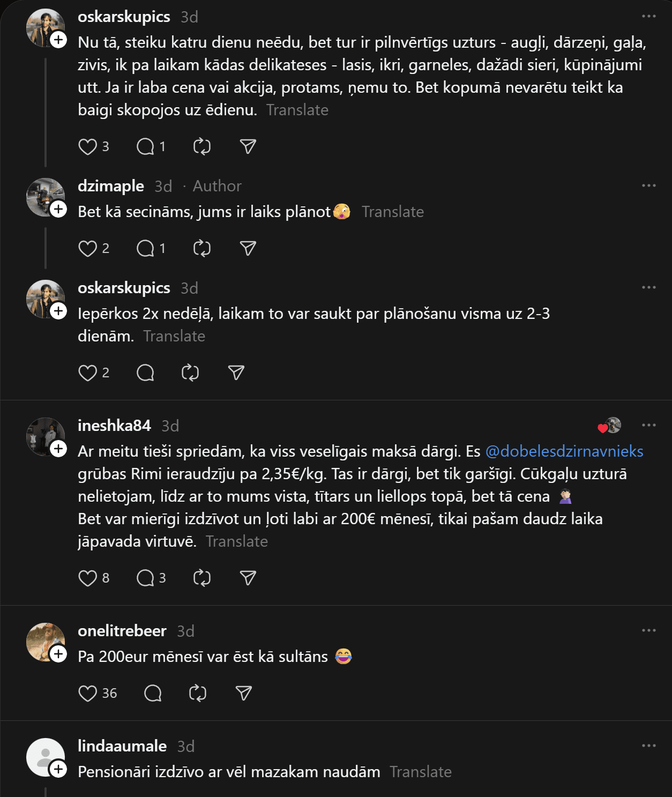Open the @dobelesdzirnavnieks mention link
Image resolution: width=672 pixels, height=797 pixels.
click(564, 452)
